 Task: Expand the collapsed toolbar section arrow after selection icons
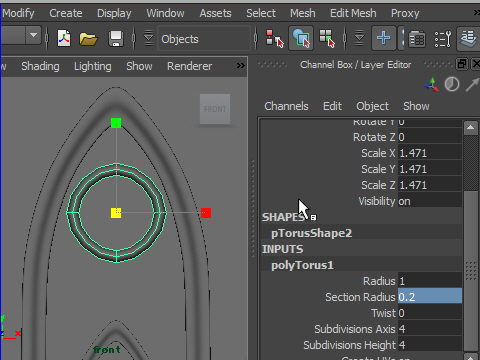(x=359, y=38)
